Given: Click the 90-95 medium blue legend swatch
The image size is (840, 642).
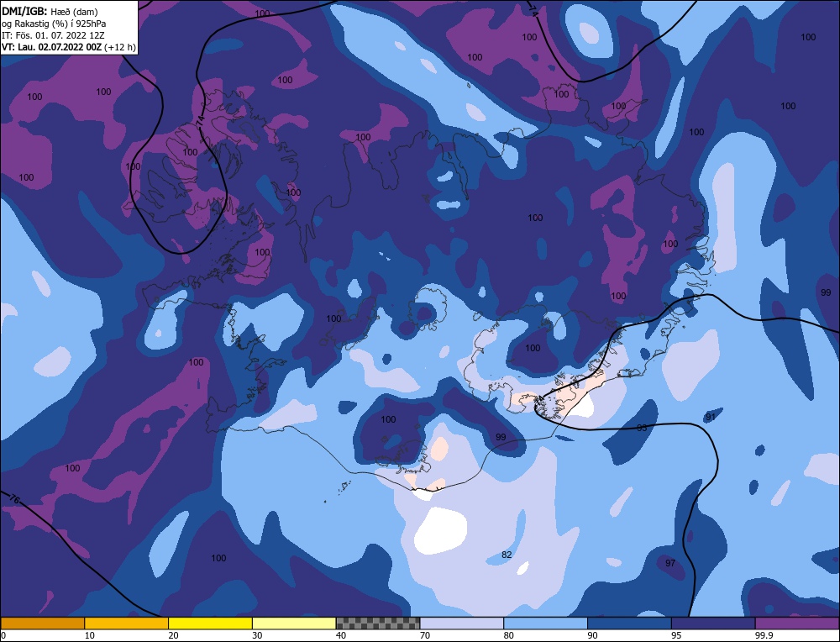Looking at the screenshot, I should coord(629,624).
